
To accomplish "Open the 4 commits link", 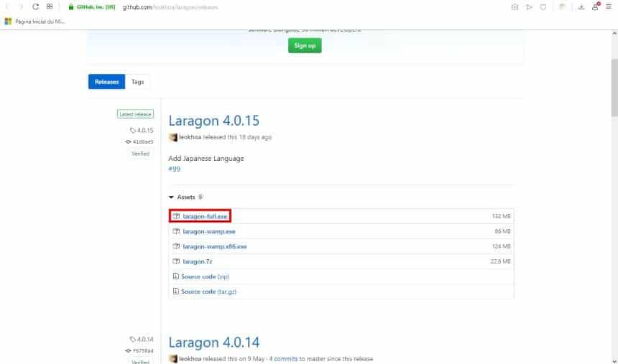I will point(283,359).
